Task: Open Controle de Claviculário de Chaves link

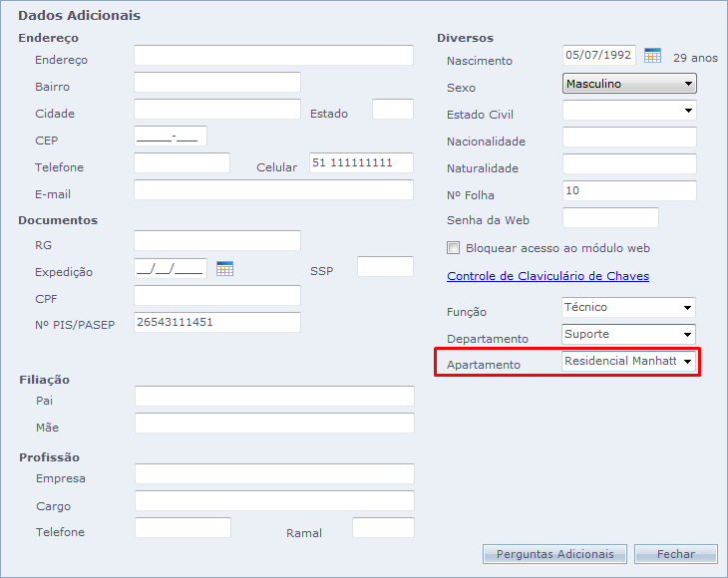Action: 547,276
